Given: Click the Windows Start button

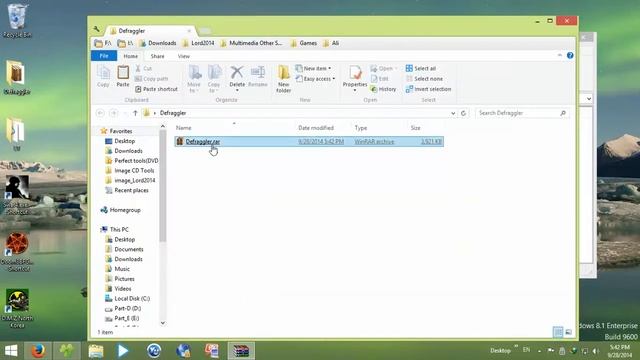Looking at the screenshot, I should click(11, 351).
